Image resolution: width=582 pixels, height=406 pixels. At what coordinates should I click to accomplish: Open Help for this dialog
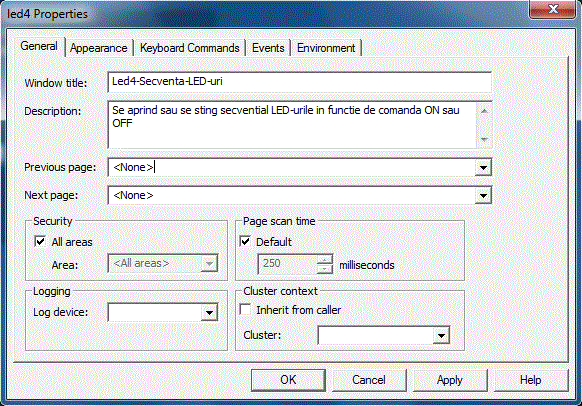coord(531,380)
